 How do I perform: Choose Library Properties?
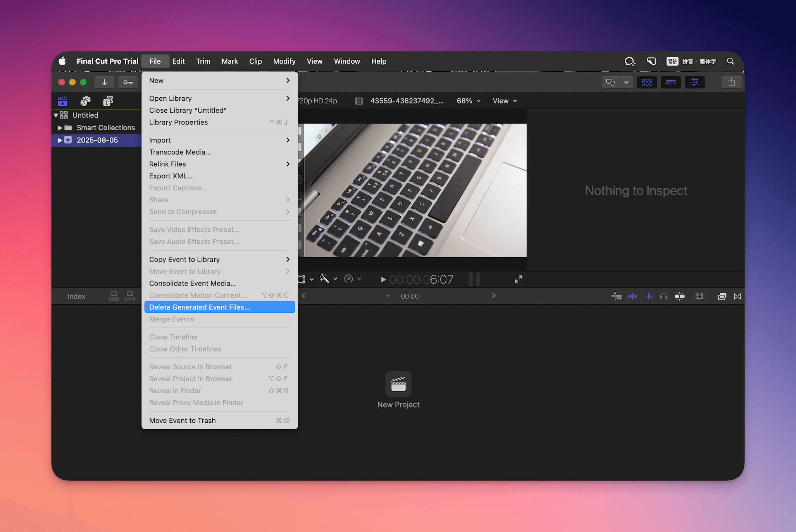point(219,122)
